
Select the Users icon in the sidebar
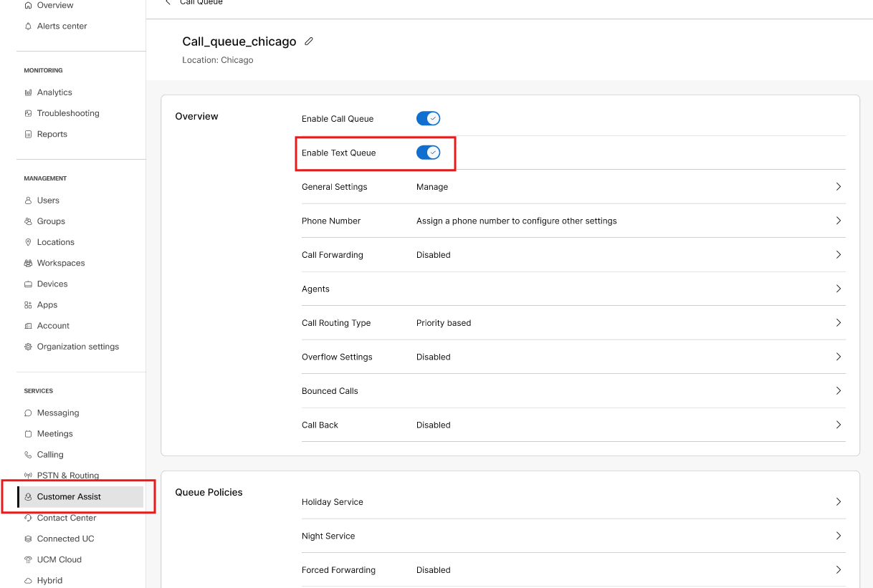pos(27,200)
